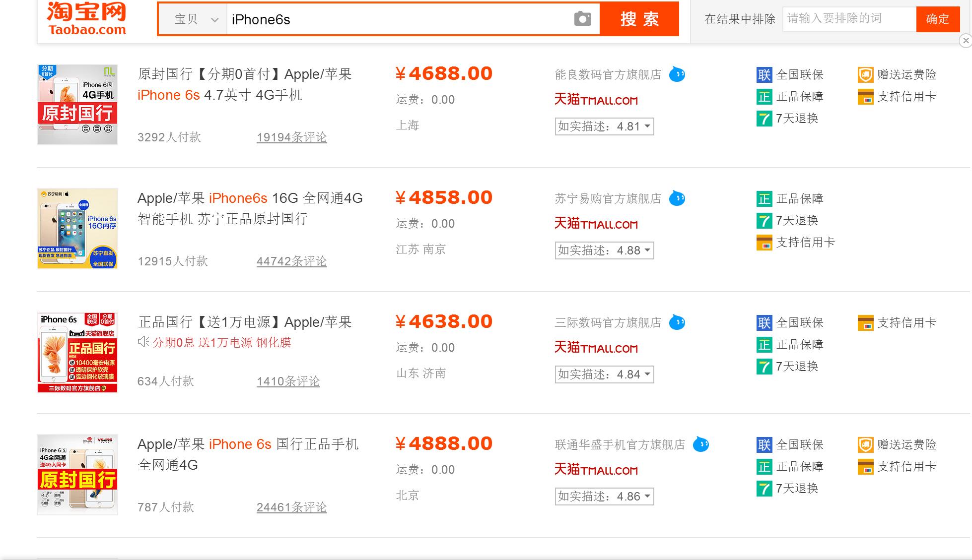Click the 搜索 search button

point(639,19)
